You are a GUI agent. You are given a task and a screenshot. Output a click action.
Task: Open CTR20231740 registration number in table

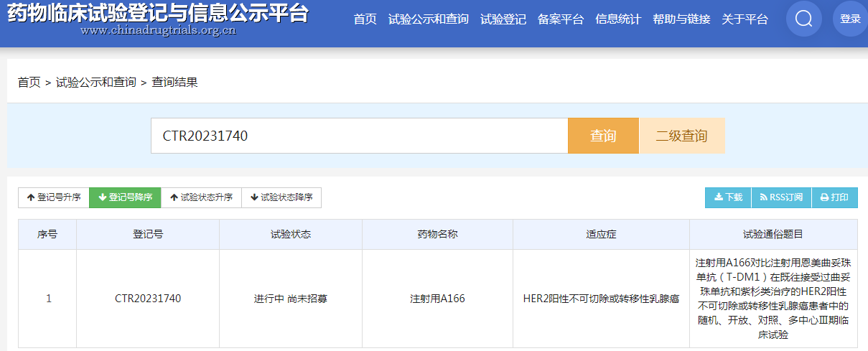pos(148,299)
